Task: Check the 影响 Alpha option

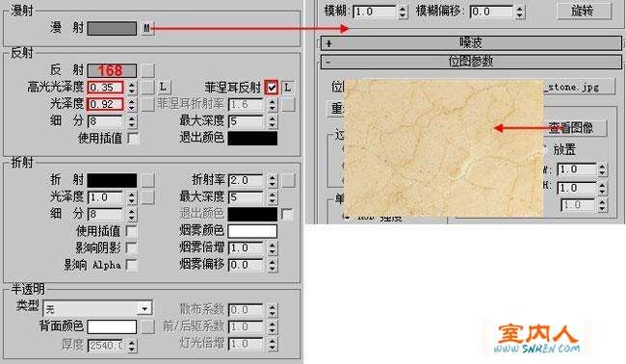Action: click(x=131, y=265)
